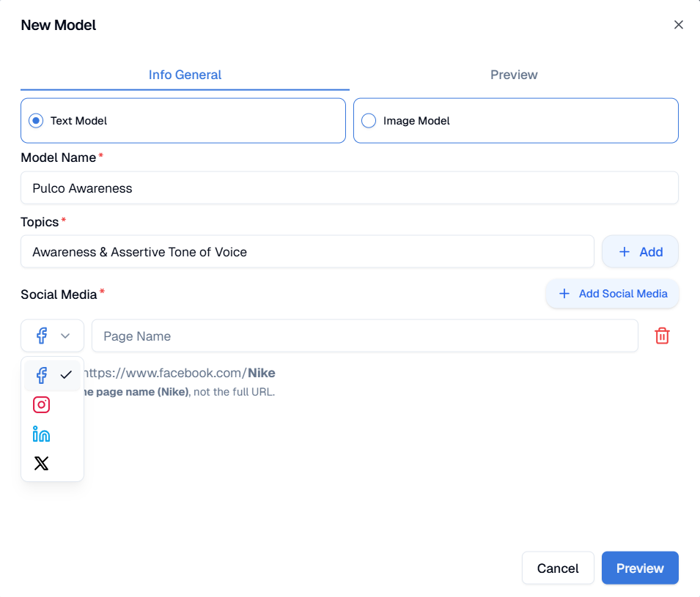Click the Add Social Media button
Image resolution: width=700 pixels, height=597 pixels.
(x=612, y=294)
